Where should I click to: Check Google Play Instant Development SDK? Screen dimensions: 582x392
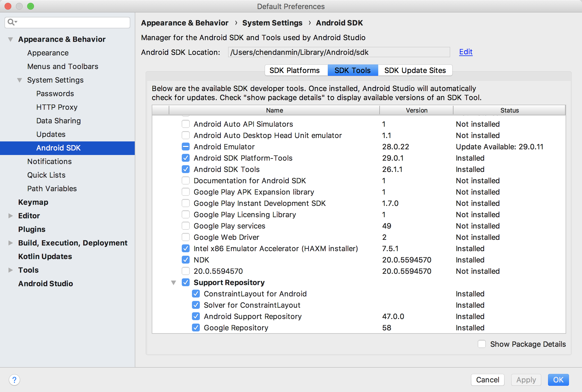pos(186,203)
